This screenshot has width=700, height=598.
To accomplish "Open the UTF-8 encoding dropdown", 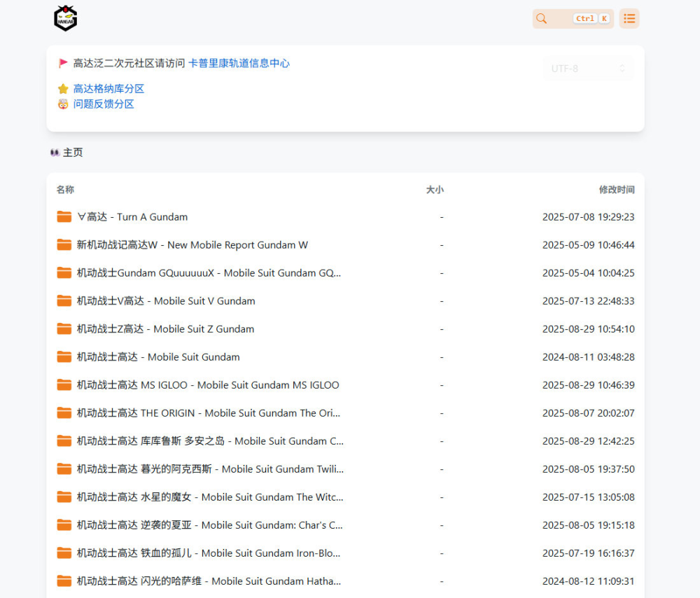I will pyautogui.click(x=588, y=69).
